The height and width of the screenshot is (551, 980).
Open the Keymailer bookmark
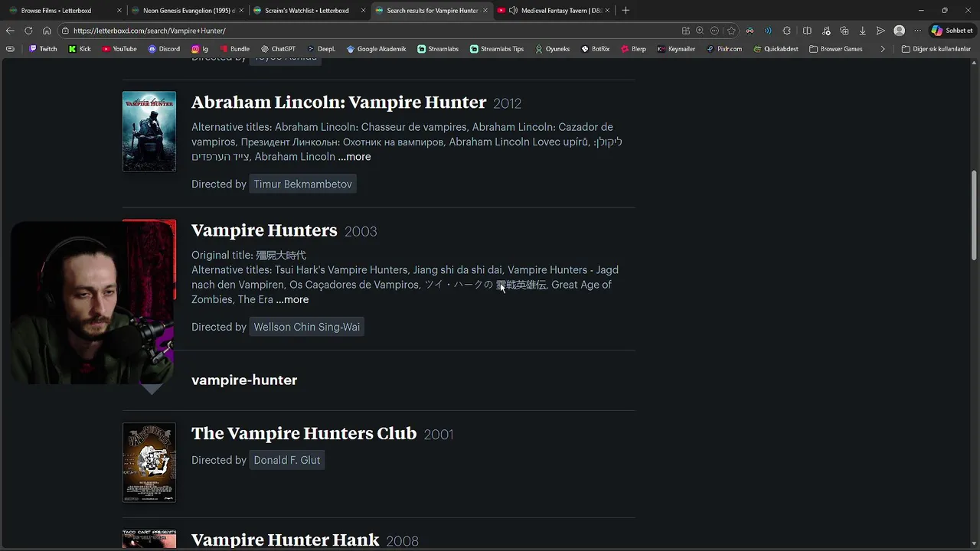(676, 49)
